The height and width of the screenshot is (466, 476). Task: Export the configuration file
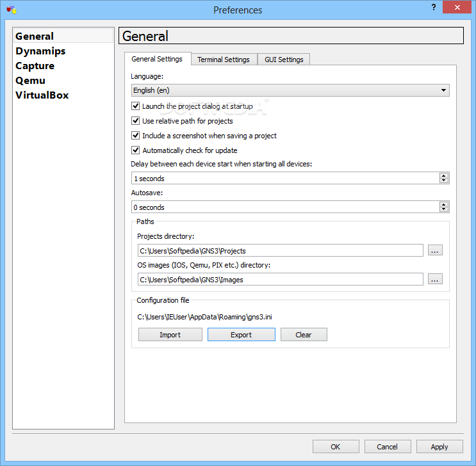pyautogui.click(x=242, y=335)
